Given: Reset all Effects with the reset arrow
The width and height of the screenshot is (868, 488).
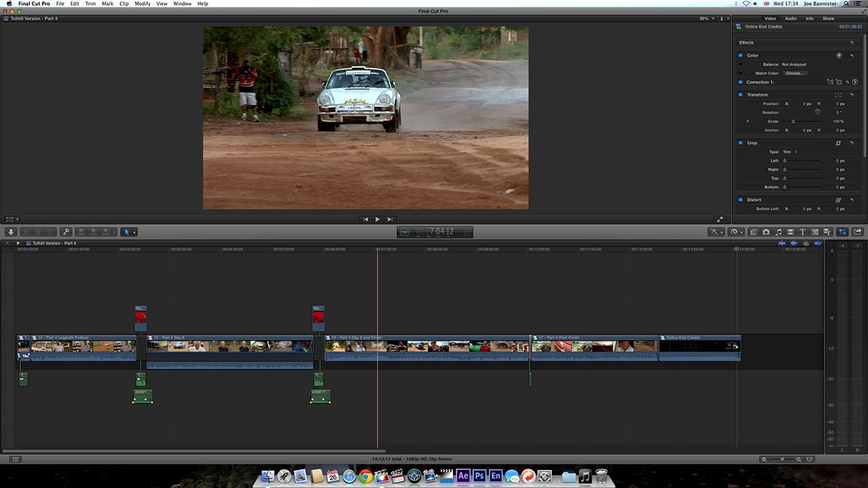Looking at the screenshot, I should (852, 43).
